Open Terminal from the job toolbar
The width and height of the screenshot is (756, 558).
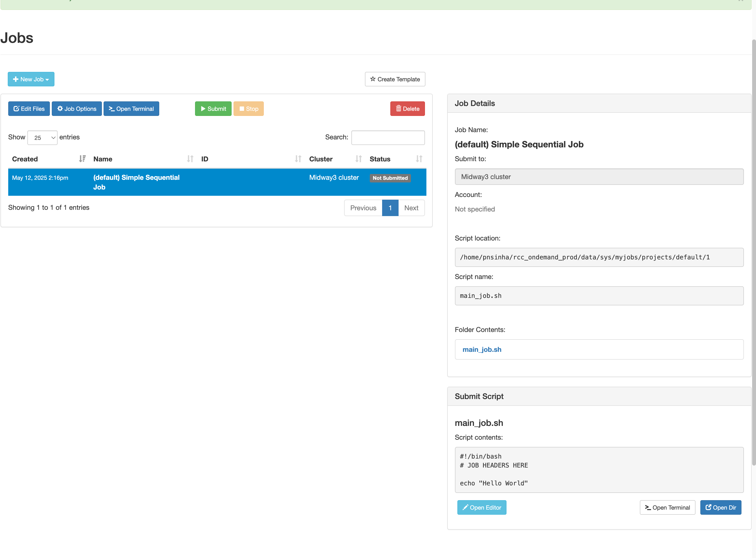click(x=131, y=109)
